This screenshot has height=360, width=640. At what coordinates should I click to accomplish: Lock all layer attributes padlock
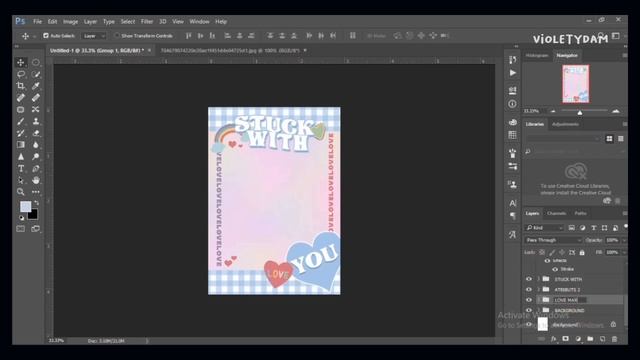[582, 253]
